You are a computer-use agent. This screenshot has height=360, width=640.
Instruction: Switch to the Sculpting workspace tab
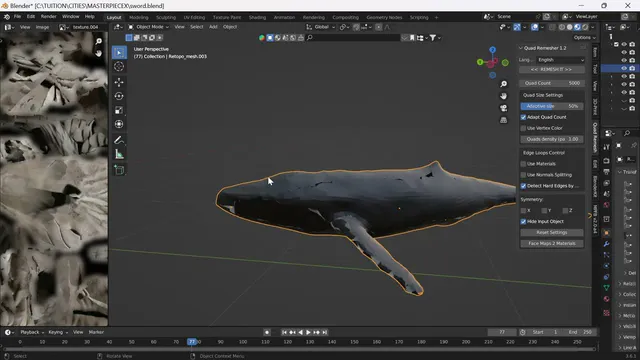166,17
